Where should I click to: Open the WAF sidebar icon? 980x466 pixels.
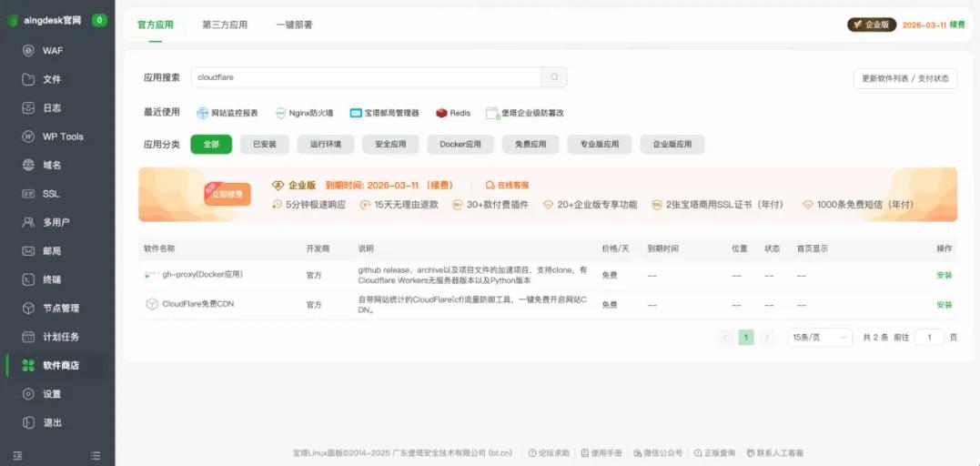click(28, 51)
